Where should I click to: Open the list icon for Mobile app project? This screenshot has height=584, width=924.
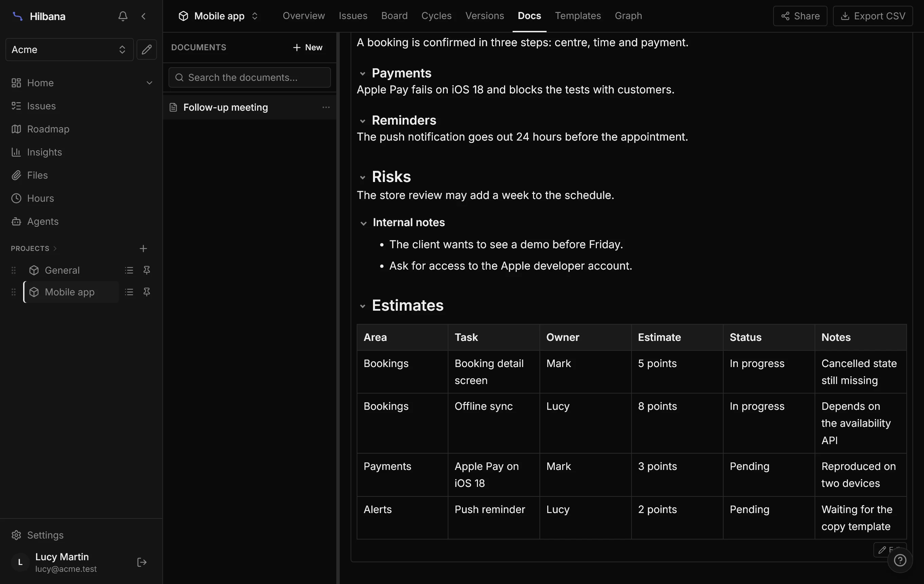coord(129,292)
